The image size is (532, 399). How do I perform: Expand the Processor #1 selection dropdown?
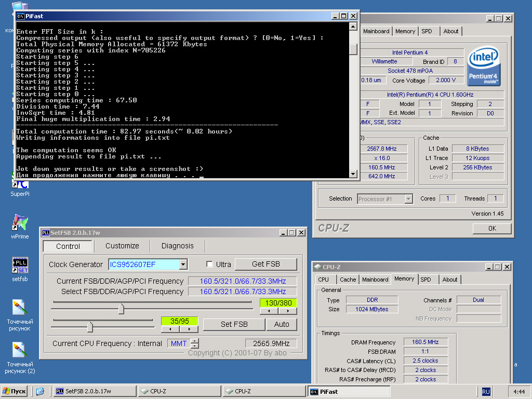click(x=409, y=199)
